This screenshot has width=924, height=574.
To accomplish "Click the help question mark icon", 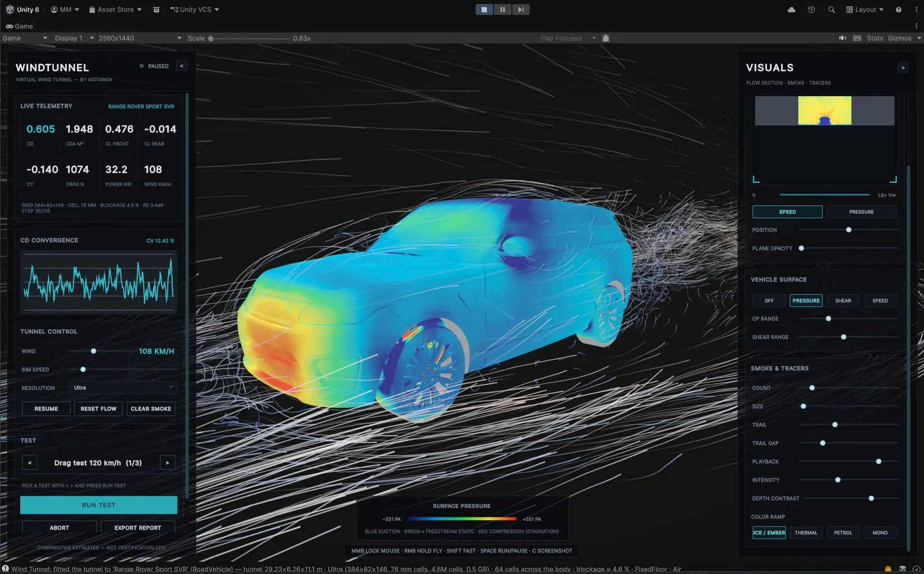I will 899,10.
